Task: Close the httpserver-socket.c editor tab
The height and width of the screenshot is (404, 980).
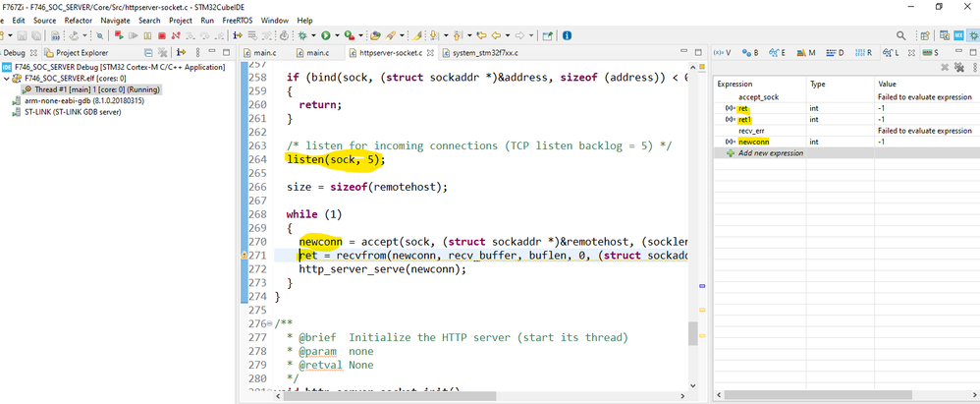Action: (x=431, y=53)
